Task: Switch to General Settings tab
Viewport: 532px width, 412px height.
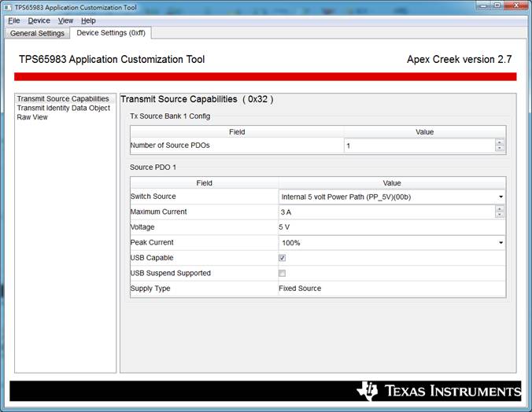Action: click(37, 33)
